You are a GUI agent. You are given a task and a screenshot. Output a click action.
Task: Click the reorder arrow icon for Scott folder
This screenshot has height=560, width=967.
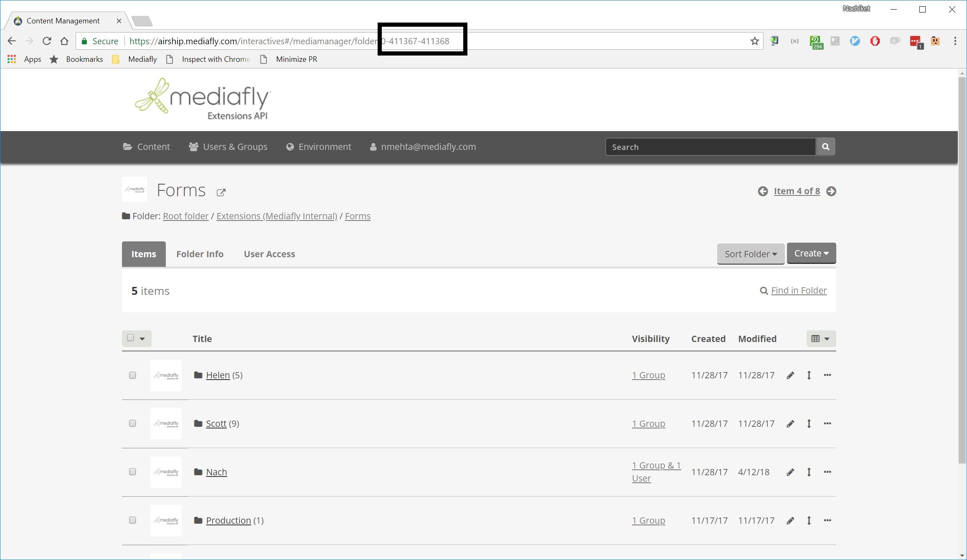pos(809,423)
